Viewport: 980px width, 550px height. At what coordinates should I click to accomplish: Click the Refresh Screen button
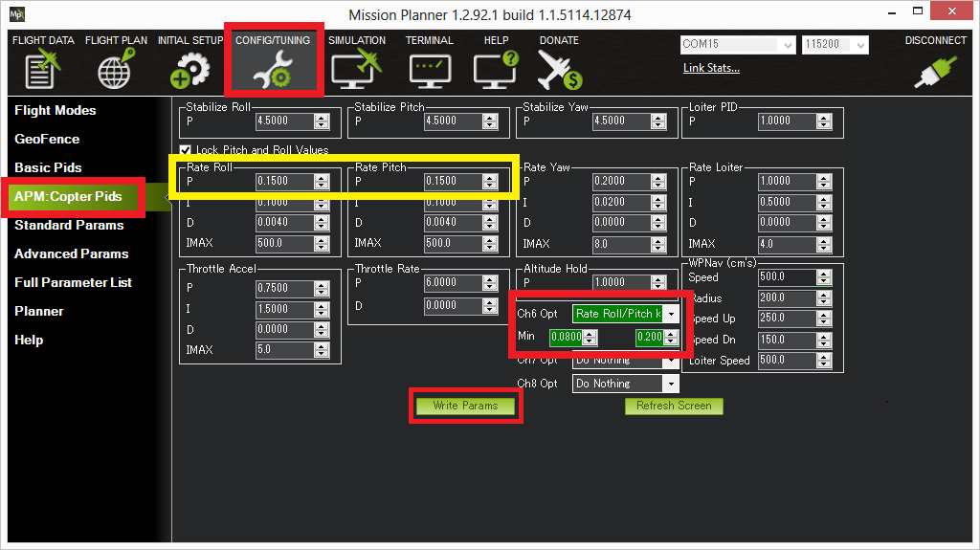click(674, 406)
